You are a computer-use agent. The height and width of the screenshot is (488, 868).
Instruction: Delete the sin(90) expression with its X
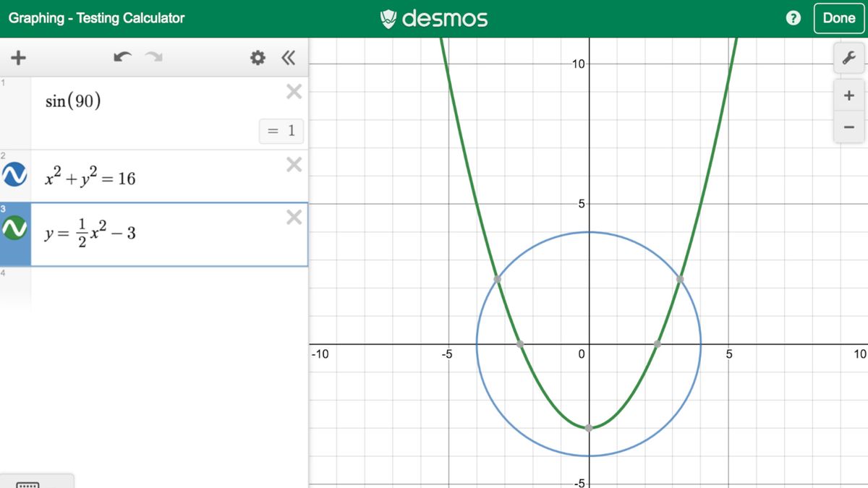coord(292,91)
